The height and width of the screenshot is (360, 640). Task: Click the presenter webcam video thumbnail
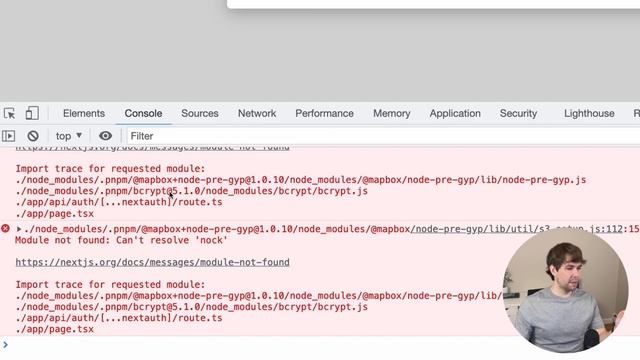(565, 290)
